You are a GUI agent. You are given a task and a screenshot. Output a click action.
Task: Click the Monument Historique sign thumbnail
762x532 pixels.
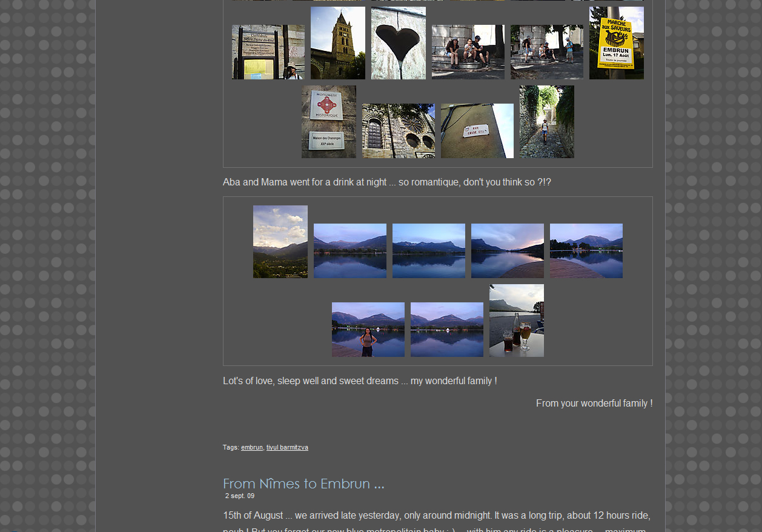[328, 122]
